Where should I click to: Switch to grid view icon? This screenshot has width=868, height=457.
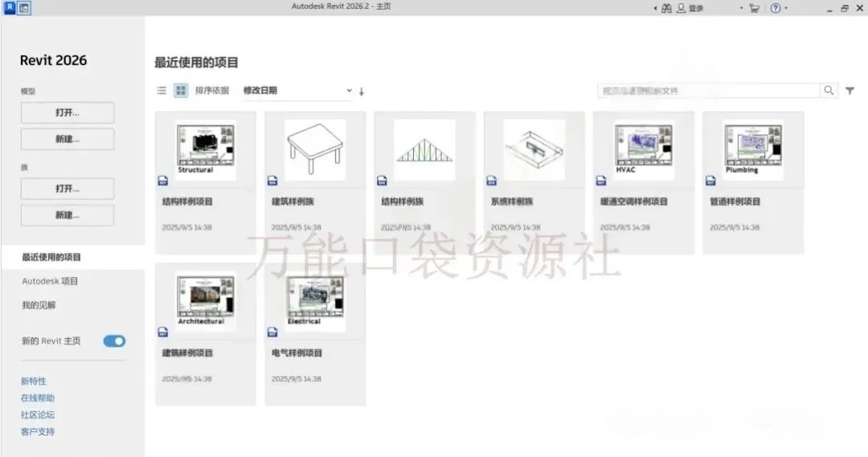pos(181,90)
